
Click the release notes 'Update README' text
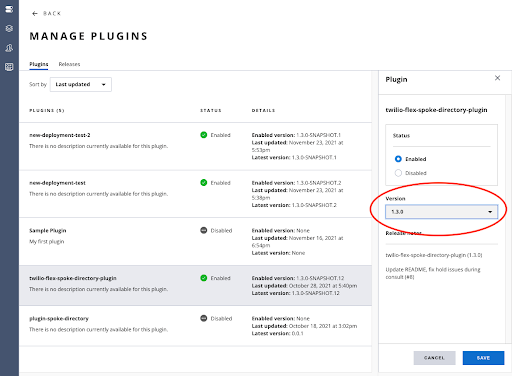[433, 273]
